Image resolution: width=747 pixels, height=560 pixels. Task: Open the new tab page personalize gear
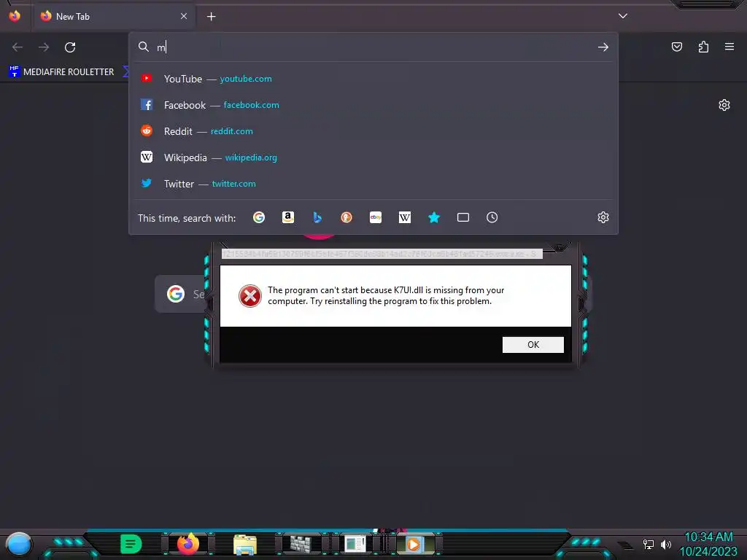pos(724,105)
